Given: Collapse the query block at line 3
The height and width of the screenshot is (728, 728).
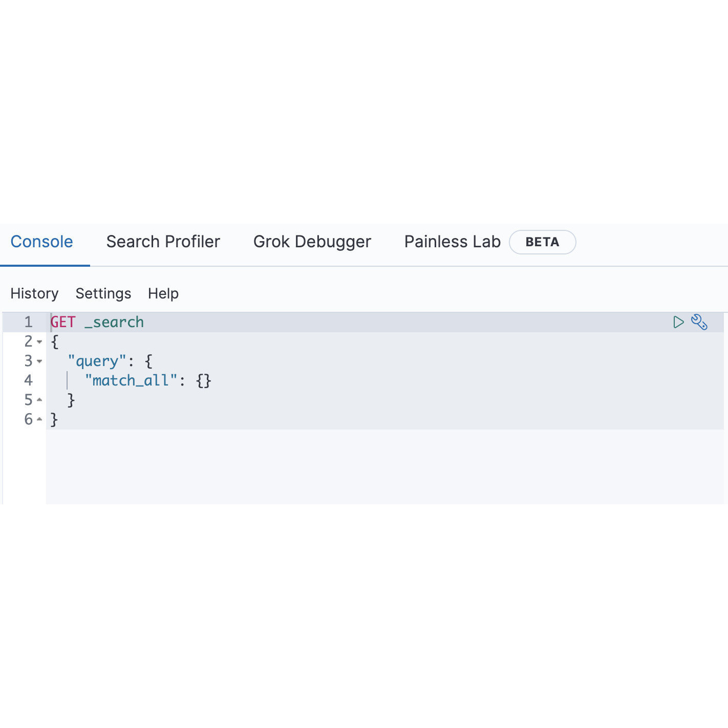Looking at the screenshot, I should pos(39,361).
